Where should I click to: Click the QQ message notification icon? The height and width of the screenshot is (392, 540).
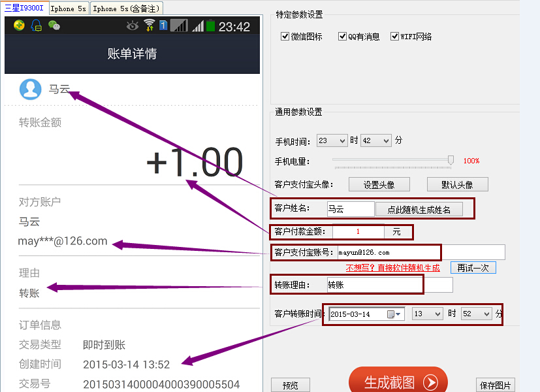[36, 26]
